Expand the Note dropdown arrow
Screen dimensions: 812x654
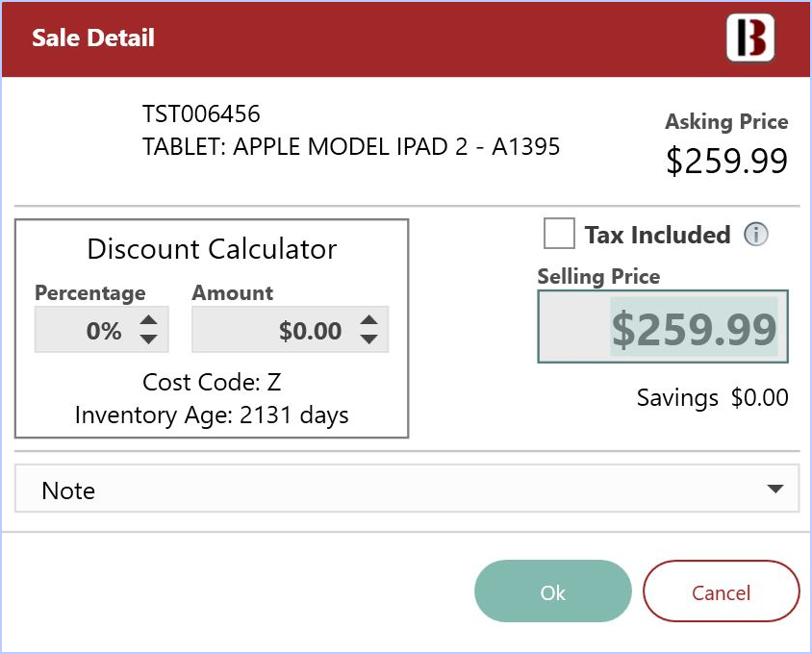coord(774,489)
